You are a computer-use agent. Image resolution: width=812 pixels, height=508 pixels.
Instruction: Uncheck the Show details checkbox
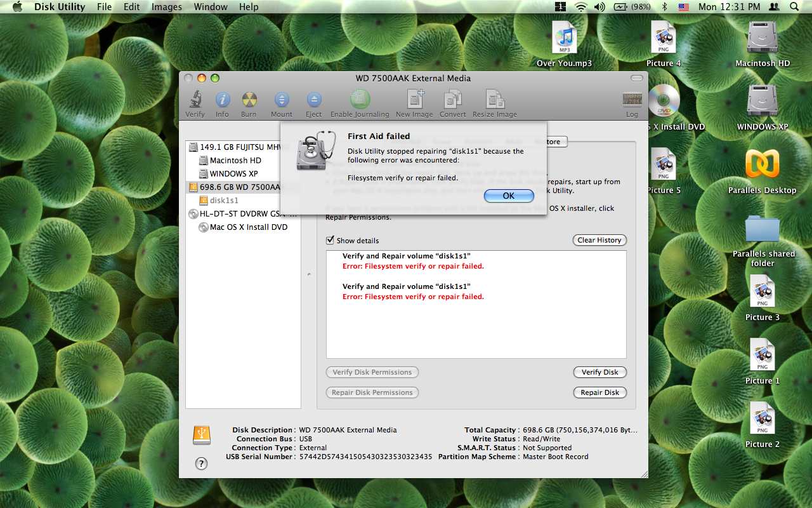point(330,240)
